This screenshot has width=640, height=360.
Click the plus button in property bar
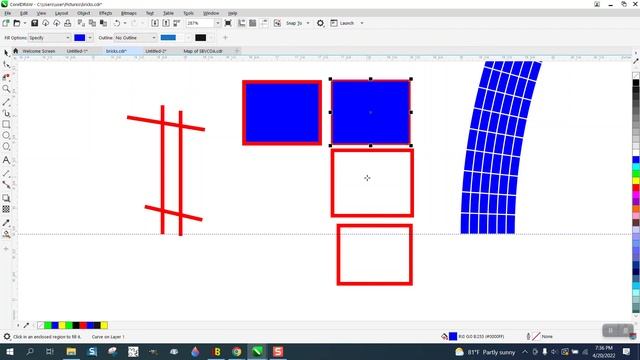coord(225,38)
